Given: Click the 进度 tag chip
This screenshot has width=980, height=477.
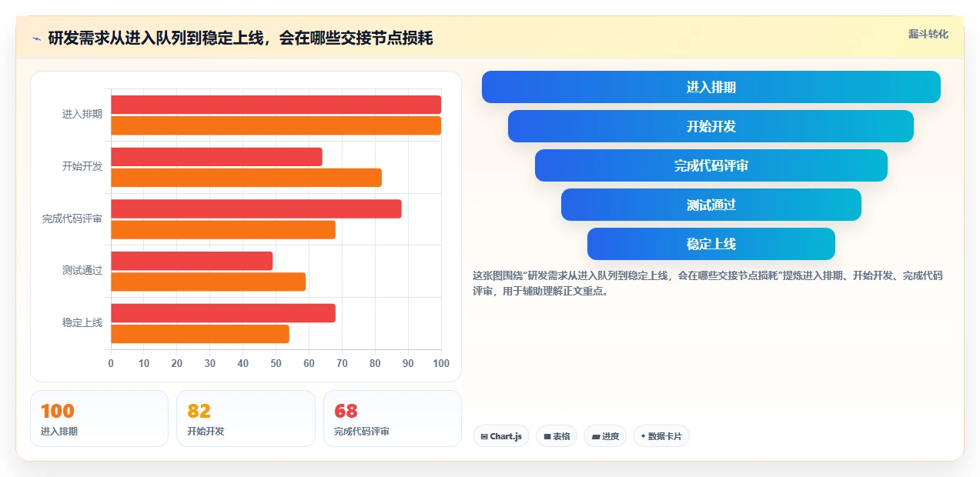Looking at the screenshot, I should (605, 436).
